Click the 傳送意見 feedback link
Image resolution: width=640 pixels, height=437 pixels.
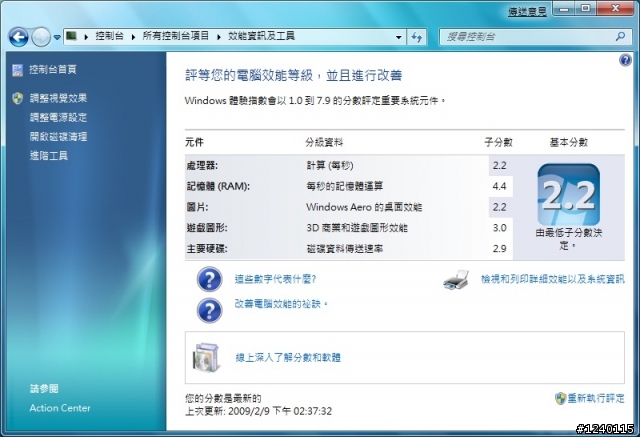point(527,12)
